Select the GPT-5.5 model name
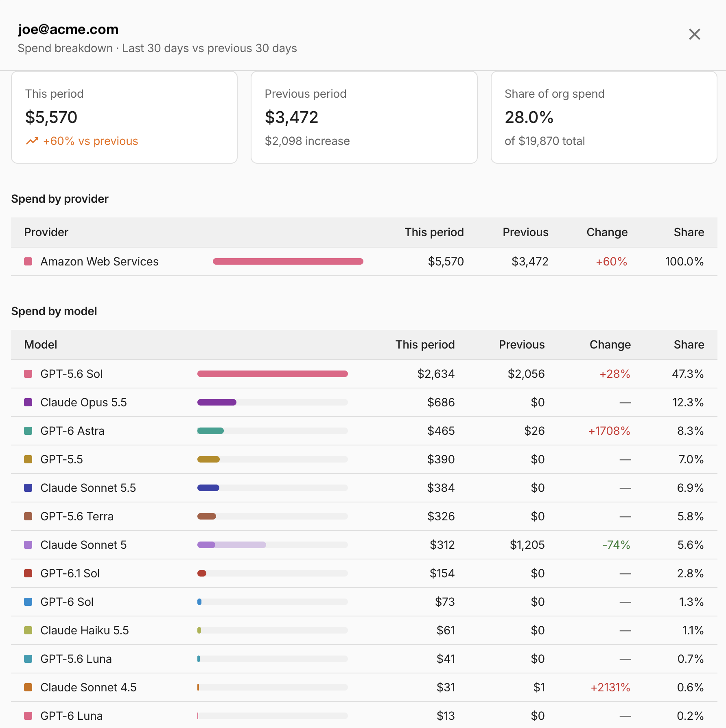 pos(61,459)
